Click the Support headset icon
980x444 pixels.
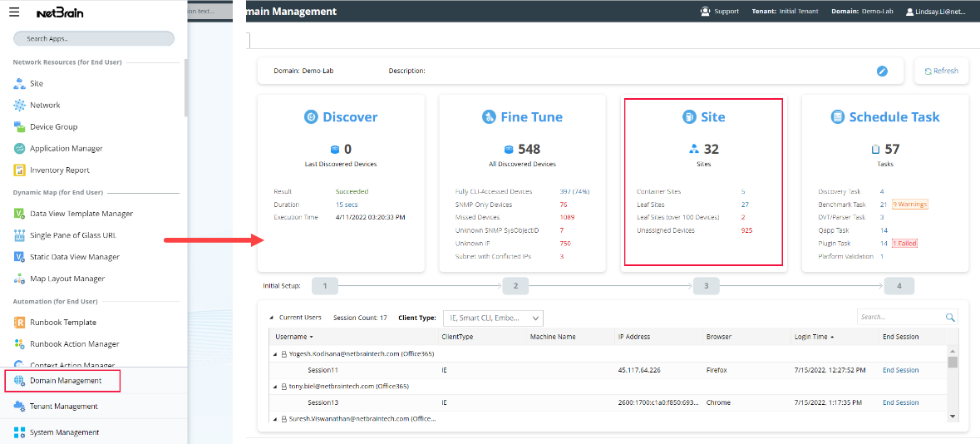[x=706, y=12]
